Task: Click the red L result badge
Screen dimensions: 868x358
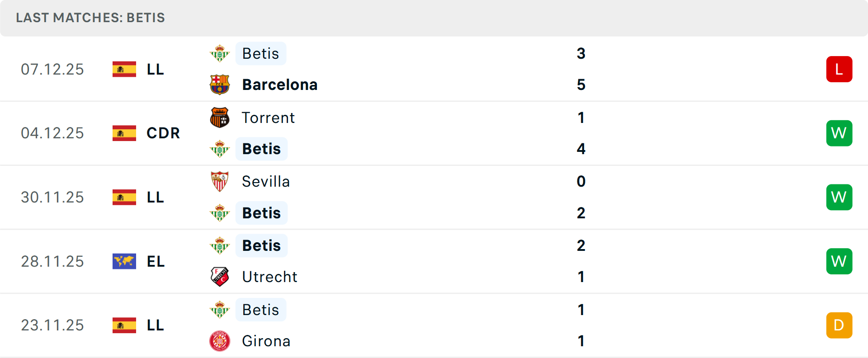Action: pyautogui.click(x=839, y=69)
